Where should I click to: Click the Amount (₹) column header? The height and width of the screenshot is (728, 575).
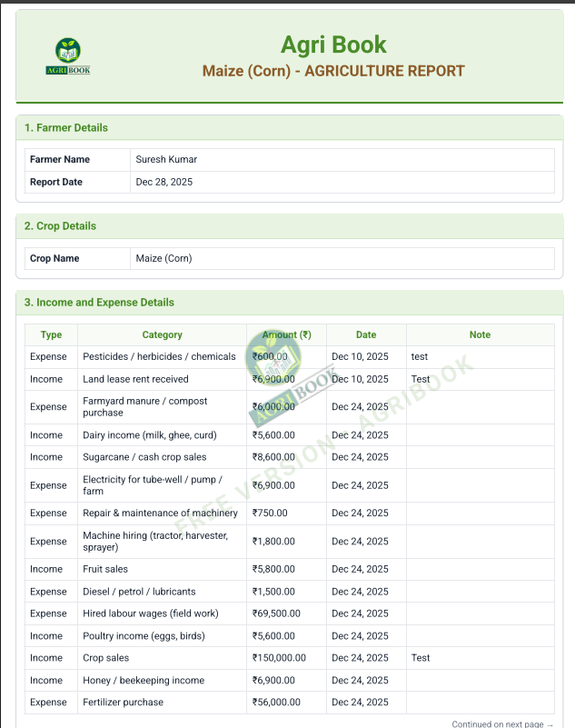[286, 335]
